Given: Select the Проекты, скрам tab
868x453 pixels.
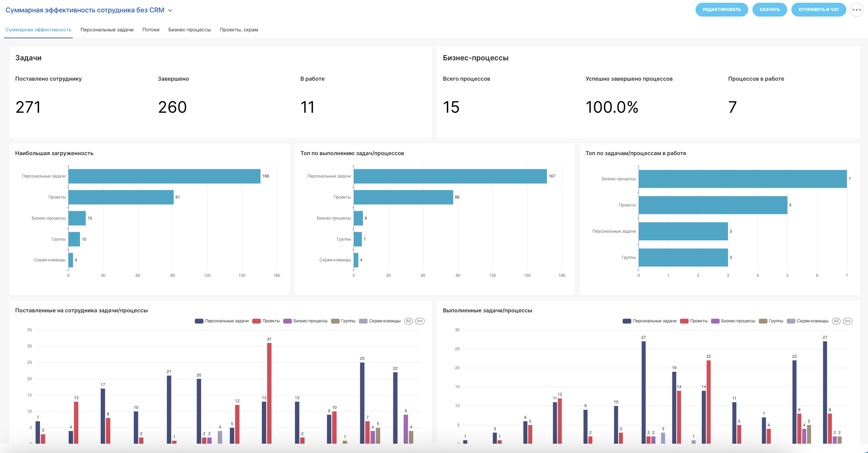Looking at the screenshot, I should tap(239, 30).
